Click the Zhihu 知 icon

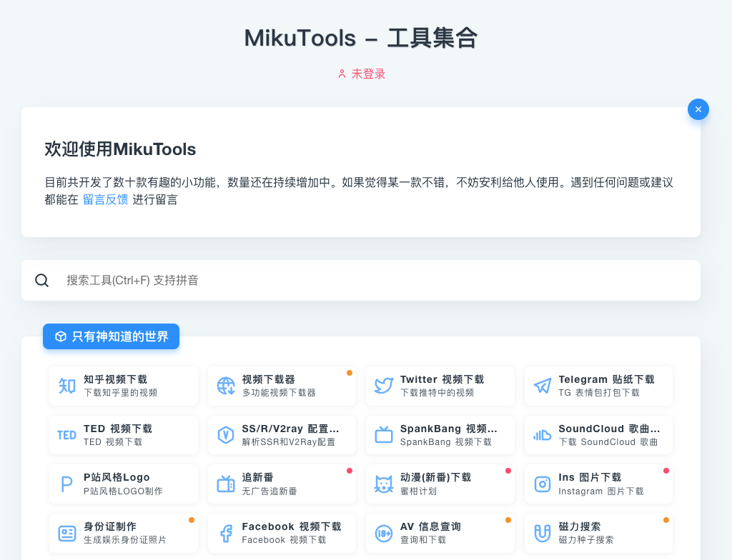point(67,386)
